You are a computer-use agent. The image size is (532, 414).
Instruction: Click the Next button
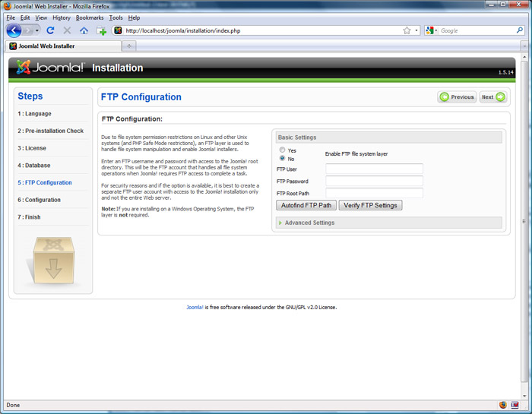pyautogui.click(x=493, y=97)
